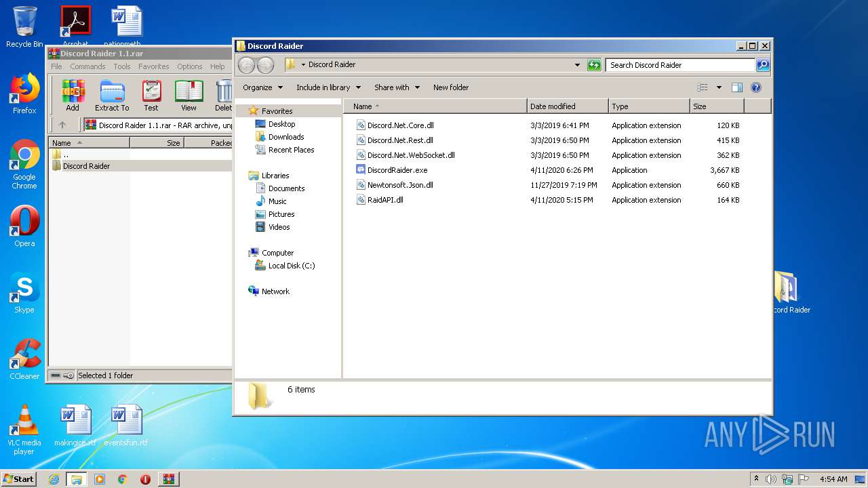This screenshot has height=488, width=868.
Task: Select RaidAPI.dll file
Action: click(x=385, y=200)
